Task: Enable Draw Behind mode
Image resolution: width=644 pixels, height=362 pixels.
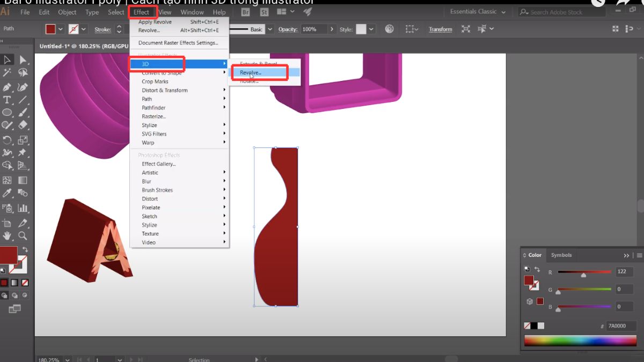Action: [x=14, y=295]
